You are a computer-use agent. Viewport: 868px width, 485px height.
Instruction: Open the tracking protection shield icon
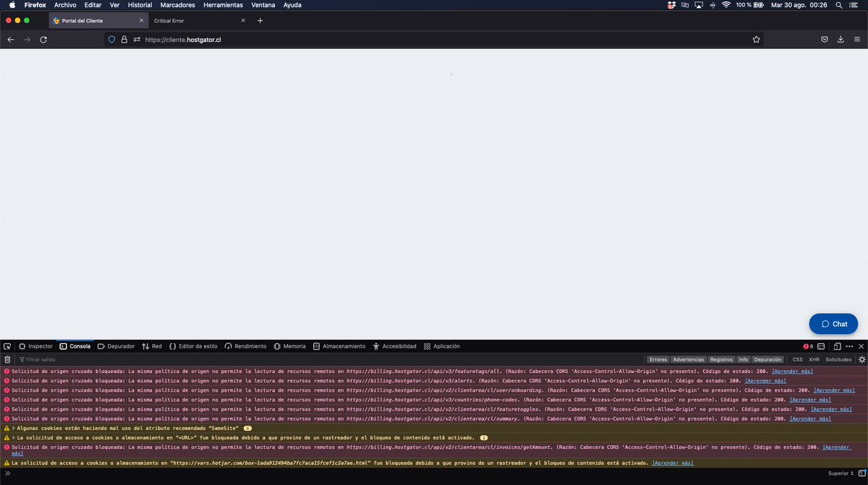111,40
